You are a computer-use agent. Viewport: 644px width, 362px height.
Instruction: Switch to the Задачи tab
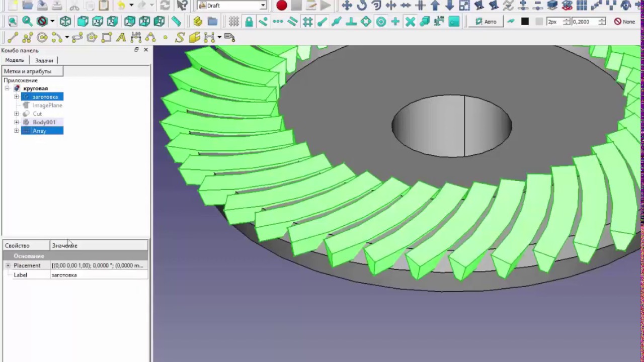point(44,60)
